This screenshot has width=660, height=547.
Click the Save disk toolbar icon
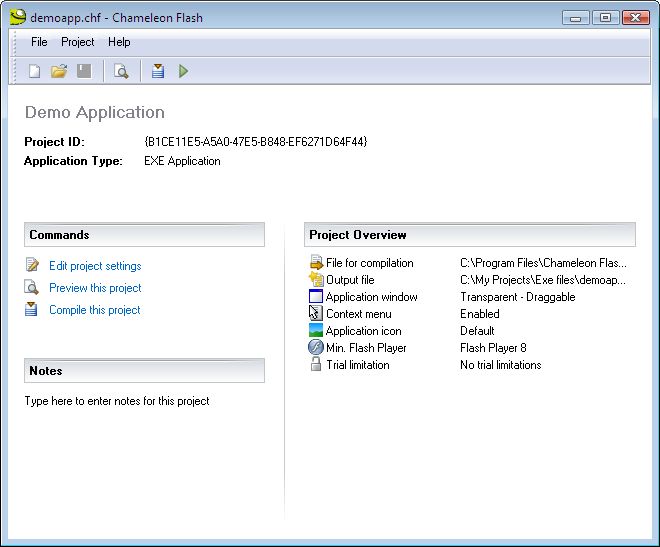click(x=84, y=71)
